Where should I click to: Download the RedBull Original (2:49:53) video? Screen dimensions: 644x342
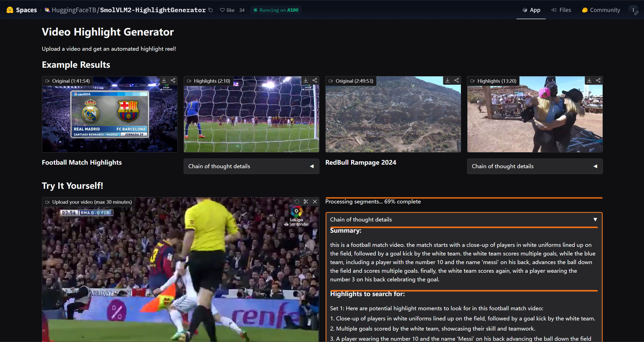click(448, 80)
